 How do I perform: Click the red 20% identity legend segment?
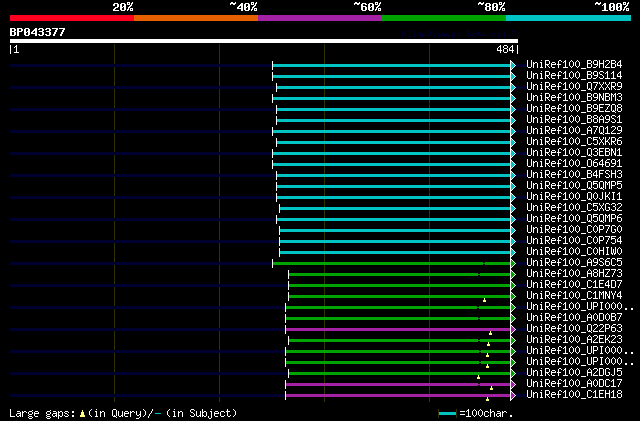click(x=72, y=18)
